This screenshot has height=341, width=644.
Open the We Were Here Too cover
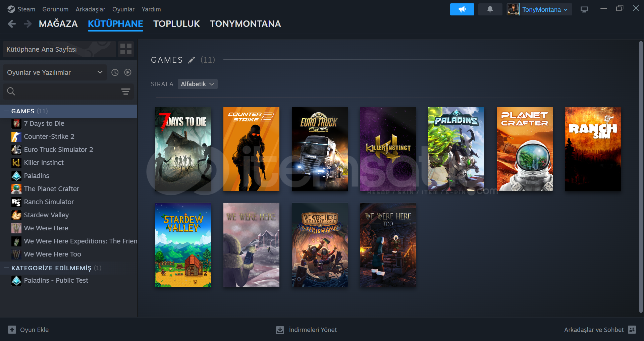388,245
